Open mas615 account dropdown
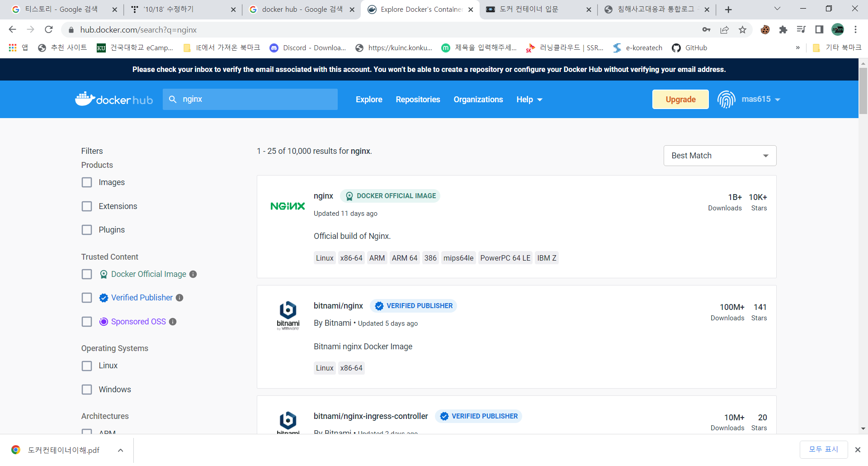This screenshot has width=868, height=466. (x=761, y=99)
